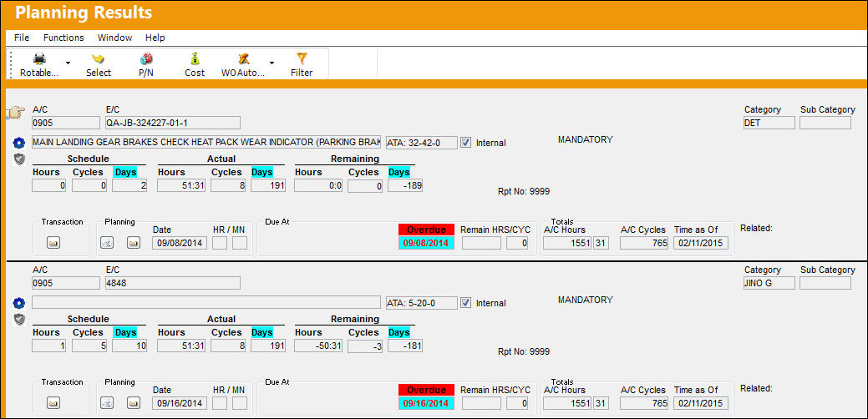The width and height of the screenshot is (868, 419).
Task: Click the Schedule Cycles value 5
Action: tap(89, 346)
